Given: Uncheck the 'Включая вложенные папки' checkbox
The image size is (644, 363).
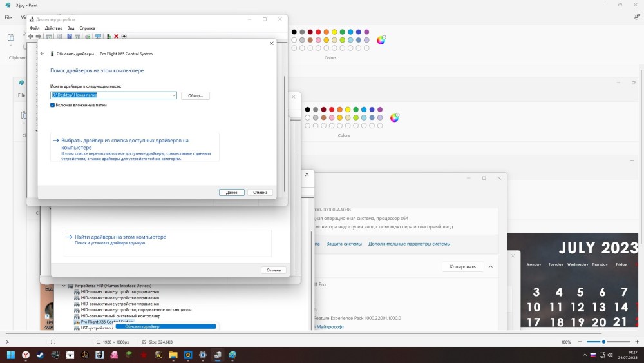Looking at the screenshot, I should 53,104.
